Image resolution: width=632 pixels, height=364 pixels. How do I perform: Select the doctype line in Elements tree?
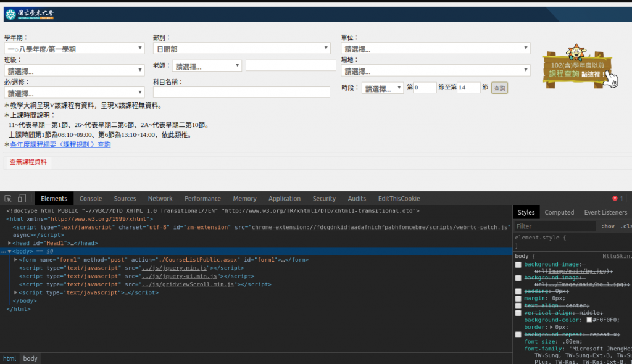pos(213,211)
